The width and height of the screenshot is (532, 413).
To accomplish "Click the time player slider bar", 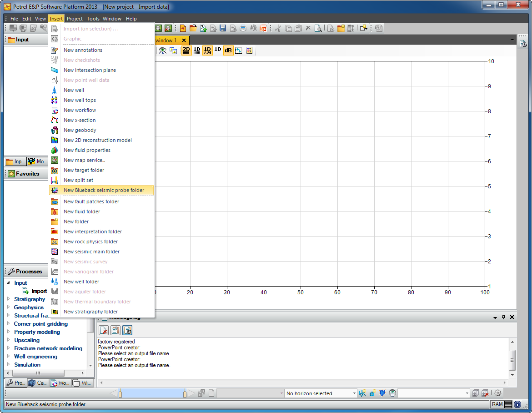I will pyautogui.click(x=152, y=393).
